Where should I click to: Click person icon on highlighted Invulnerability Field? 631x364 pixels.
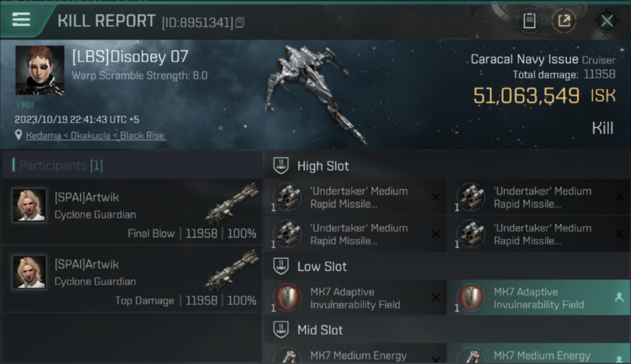(x=619, y=298)
